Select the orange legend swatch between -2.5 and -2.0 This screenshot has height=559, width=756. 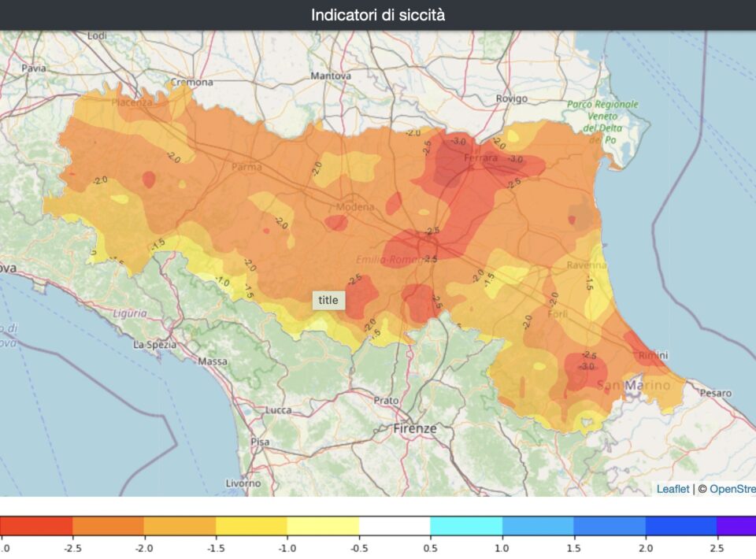(108, 525)
